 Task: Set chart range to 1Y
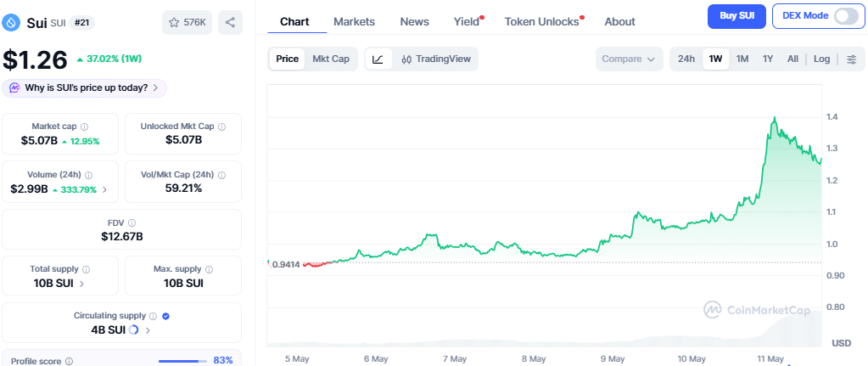coord(768,59)
